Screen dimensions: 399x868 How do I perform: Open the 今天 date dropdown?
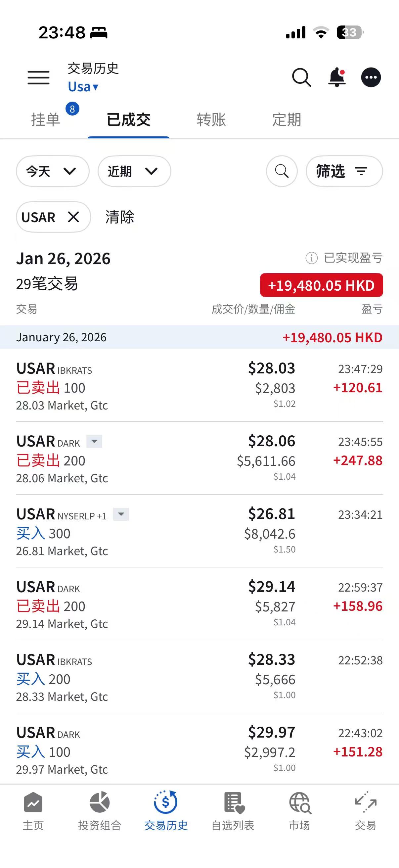coord(53,171)
